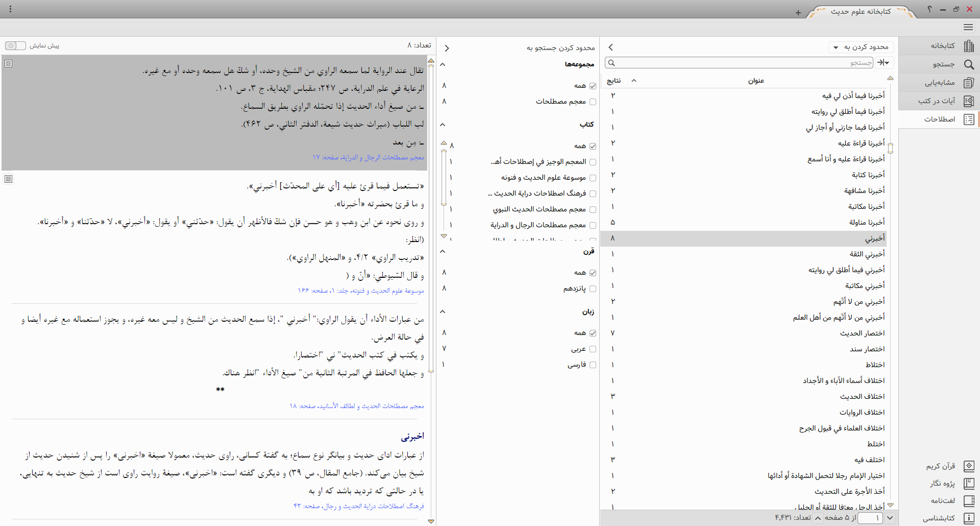Open آیات در کتب sidebar icon
Image resolution: width=980 pixels, height=526 pixels.
coord(968,101)
